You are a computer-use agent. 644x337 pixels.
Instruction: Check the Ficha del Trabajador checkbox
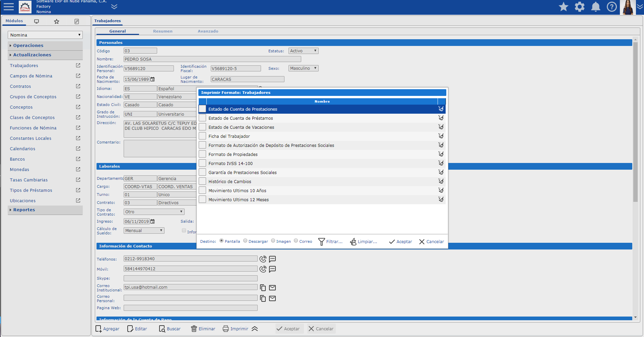(202, 136)
